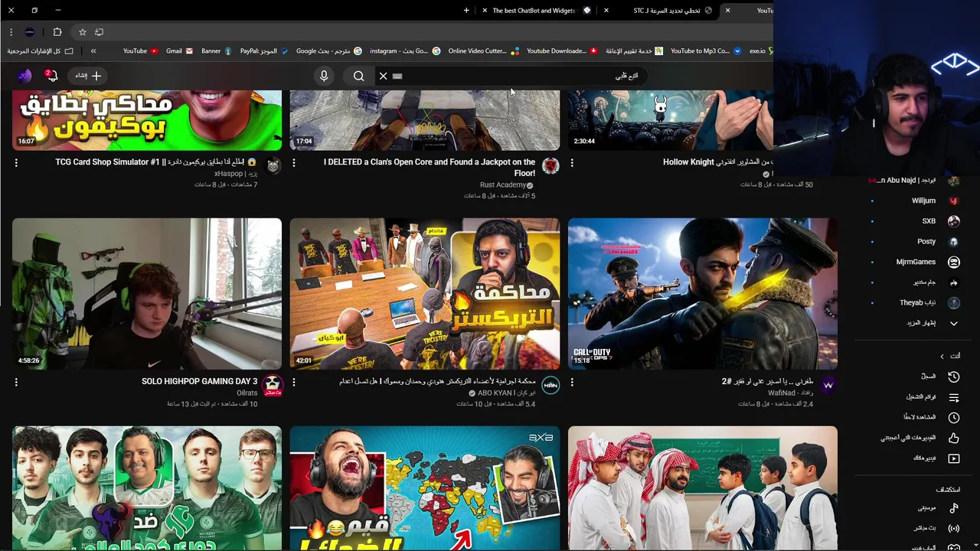Open options menu for Hollow Knight video
The image size is (980, 551).
572,163
